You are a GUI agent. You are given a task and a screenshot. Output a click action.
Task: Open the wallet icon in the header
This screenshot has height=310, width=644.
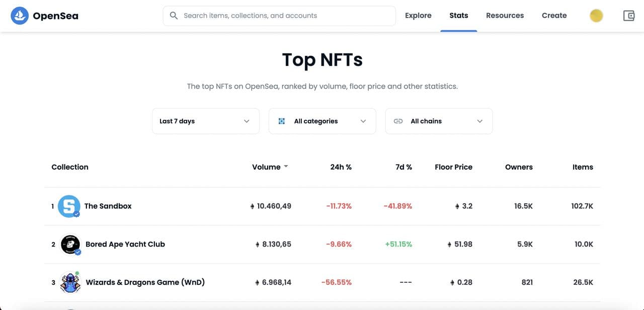[629, 16]
